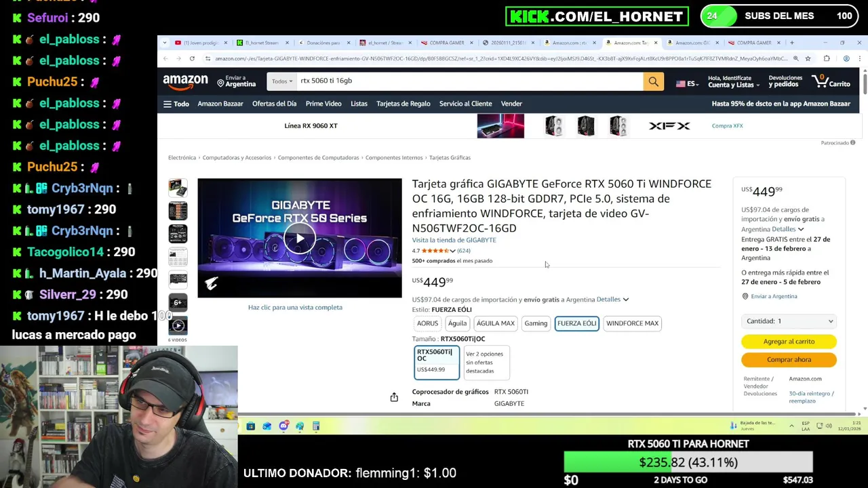
Task: Click the share icon below product image
Action: coord(394,397)
